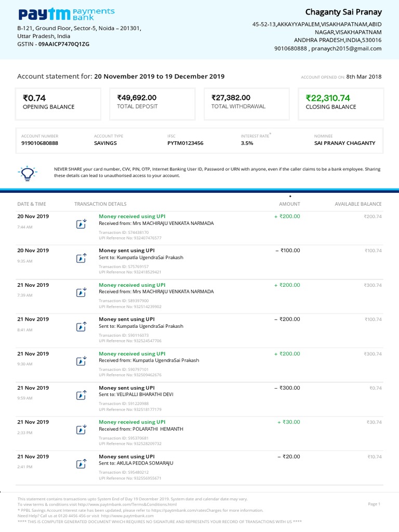Click the UPI received icon for 7:44 AM transaction

[81, 224]
